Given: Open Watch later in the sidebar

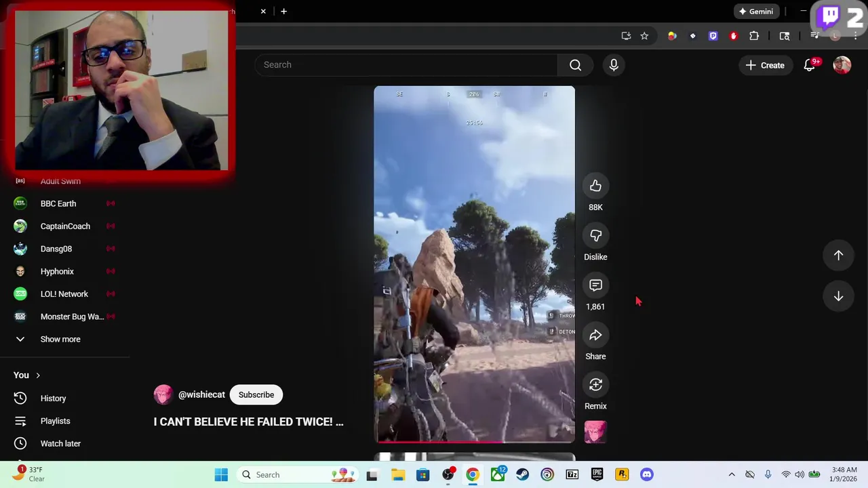Looking at the screenshot, I should pyautogui.click(x=64, y=443).
